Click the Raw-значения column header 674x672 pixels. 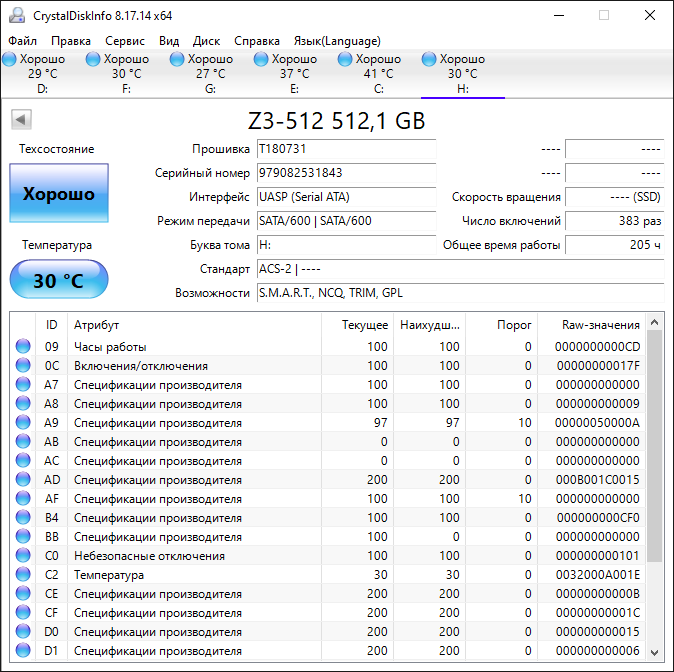click(x=601, y=325)
